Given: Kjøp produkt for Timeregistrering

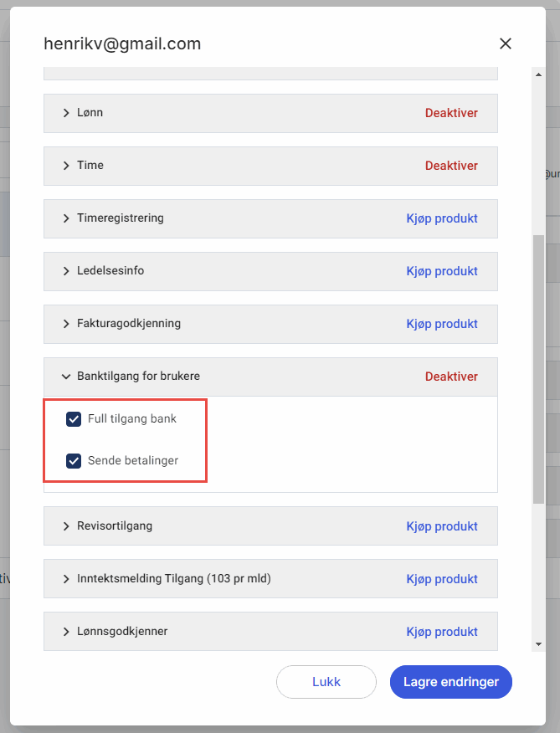Looking at the screenshot, I should click(x=442, y=218).
